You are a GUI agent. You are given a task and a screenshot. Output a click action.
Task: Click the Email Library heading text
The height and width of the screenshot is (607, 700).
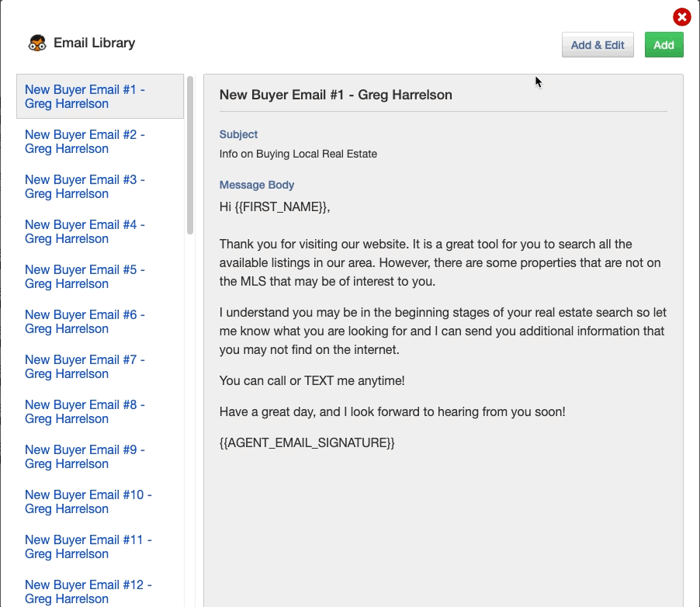[x=94, y=43]
